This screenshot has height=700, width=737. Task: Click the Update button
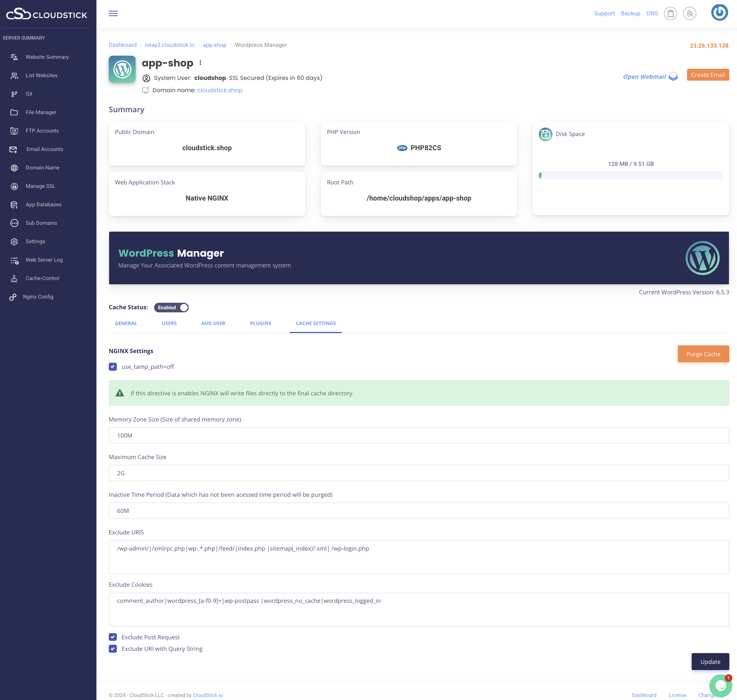pos(710,662)
